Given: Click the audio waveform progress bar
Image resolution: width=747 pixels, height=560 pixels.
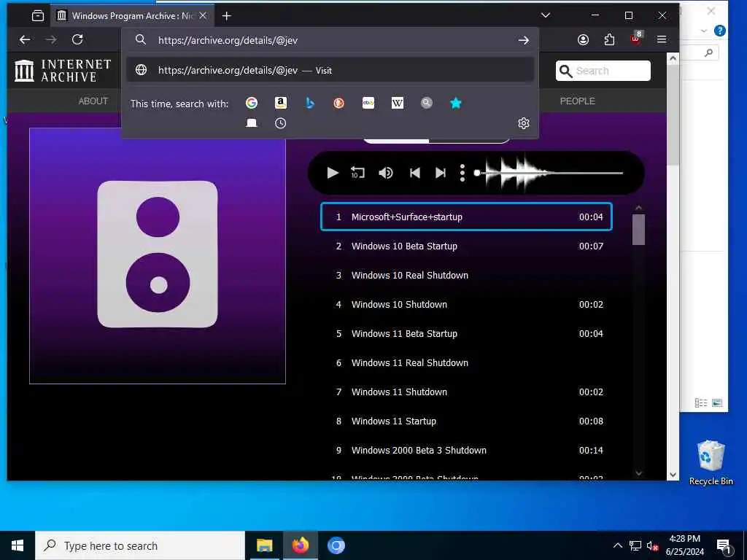Looking at the screenshot, I should (550, 173).
